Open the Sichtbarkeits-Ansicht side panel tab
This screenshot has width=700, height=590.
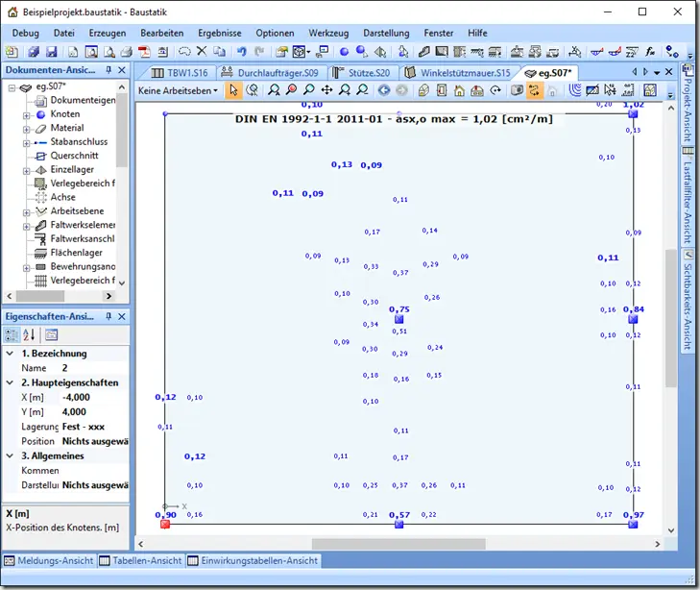tap(688, 300)
